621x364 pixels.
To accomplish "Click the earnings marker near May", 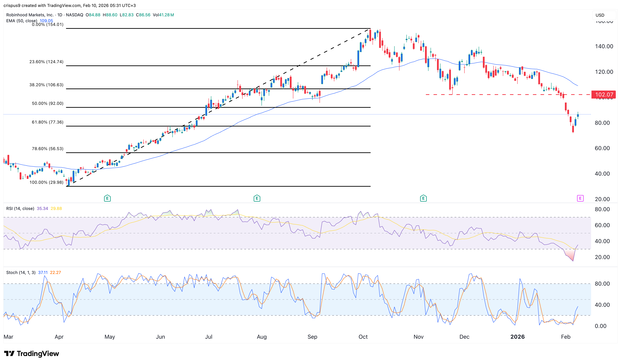I will click(107, 198).
